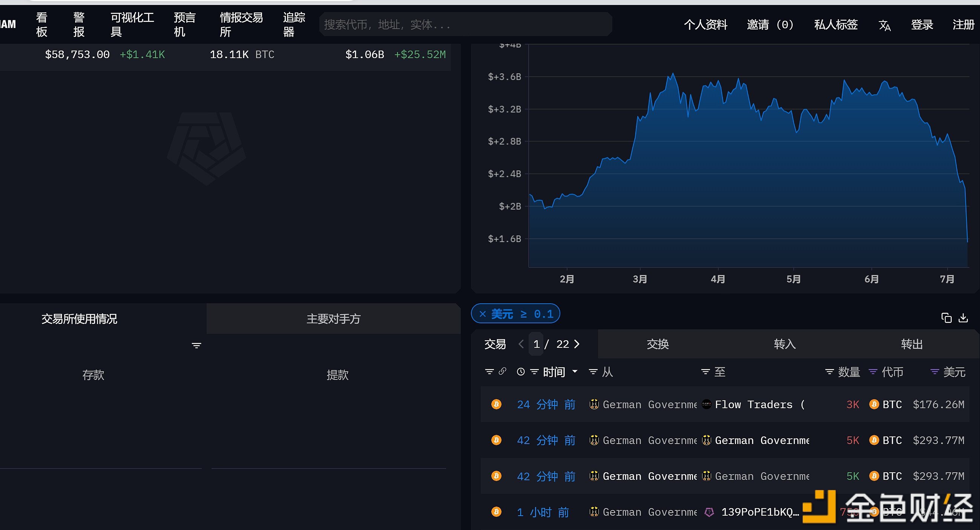Screen dimensions: 980x530
Task: Click the 7月 marker on the chart axis
Action: (947, 279)
